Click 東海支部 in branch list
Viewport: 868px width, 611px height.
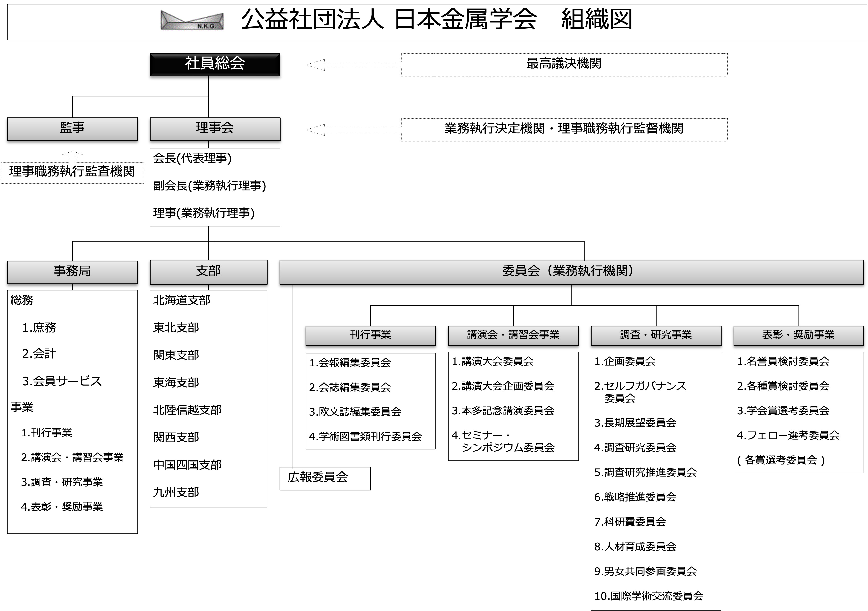point(176,383)
